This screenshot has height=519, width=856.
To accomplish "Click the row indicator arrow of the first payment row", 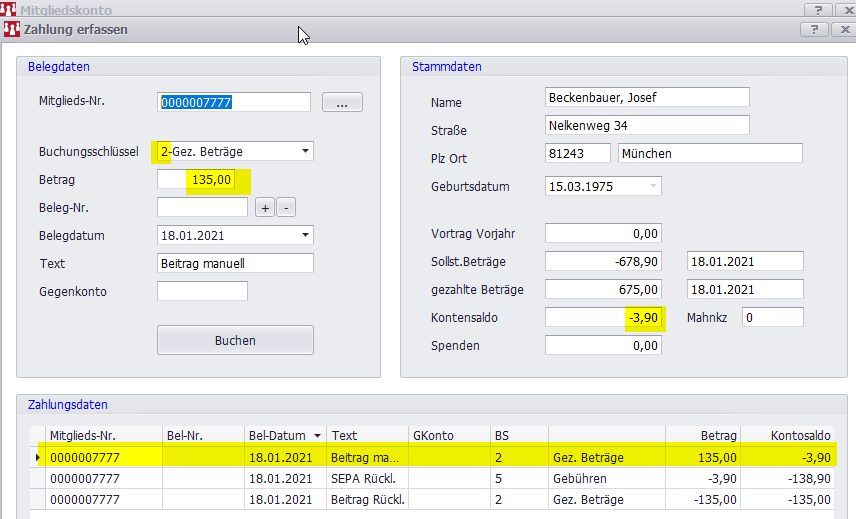I will tap(38, 458).
